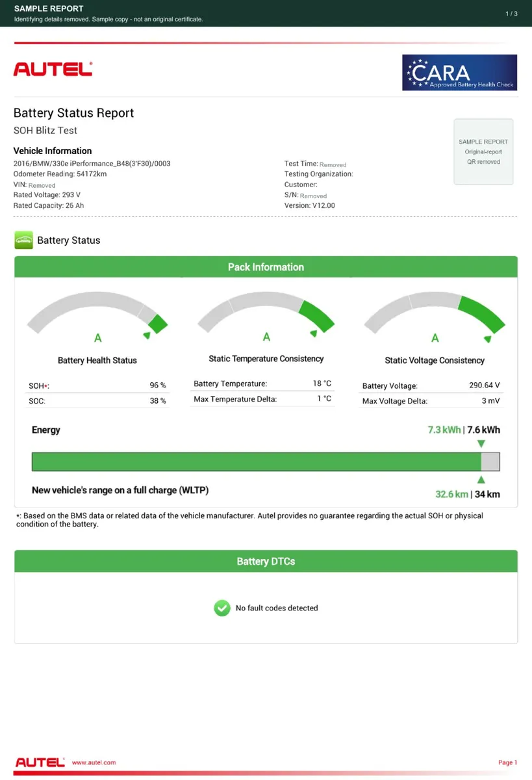The height and width of the screenshot is (780, 532).
Task: Click the Static Voltage Consistency label
Action: (435, 360)
